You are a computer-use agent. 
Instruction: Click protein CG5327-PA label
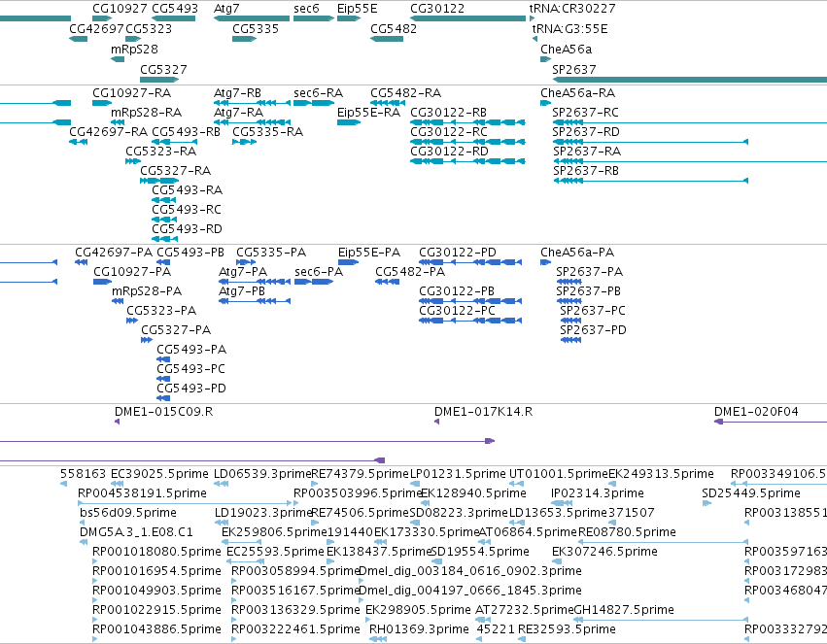pos(176,330)
